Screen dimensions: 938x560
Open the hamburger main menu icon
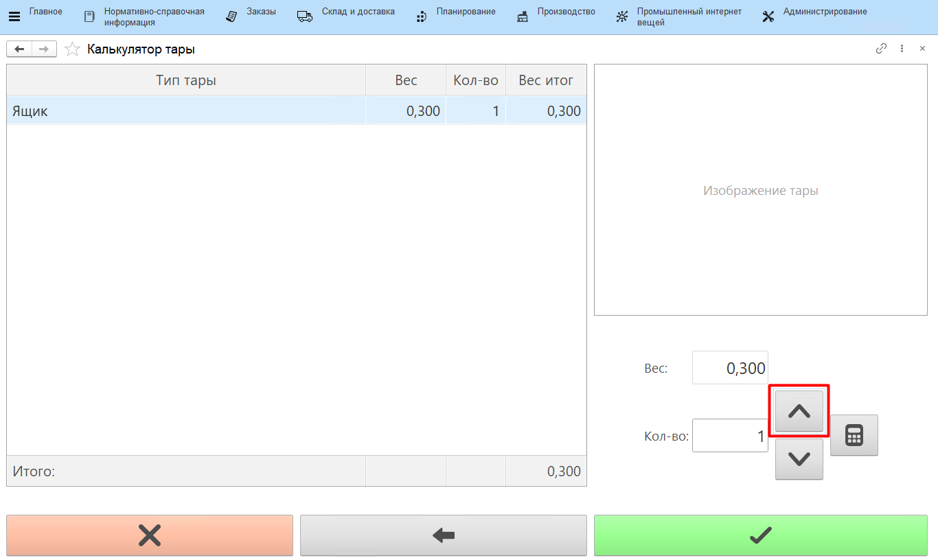pos(14,16)
